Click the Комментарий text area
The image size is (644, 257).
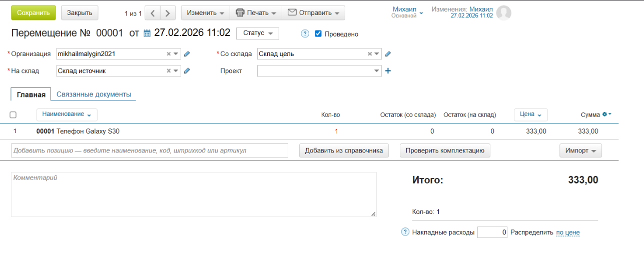point(193,194)
